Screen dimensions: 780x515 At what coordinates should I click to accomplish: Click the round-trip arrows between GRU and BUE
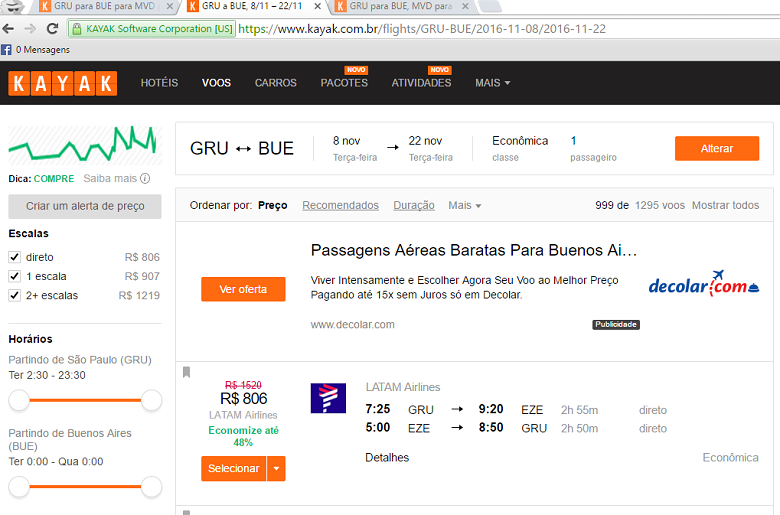click(243, 149)
